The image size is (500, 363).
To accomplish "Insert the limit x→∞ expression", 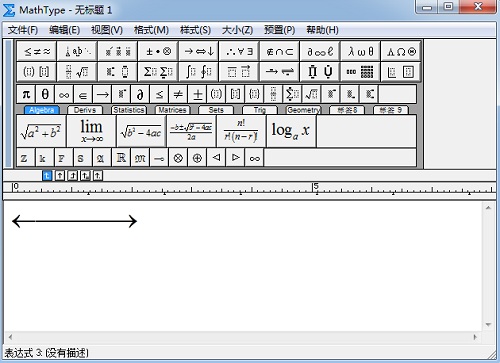I will (91, 131).
